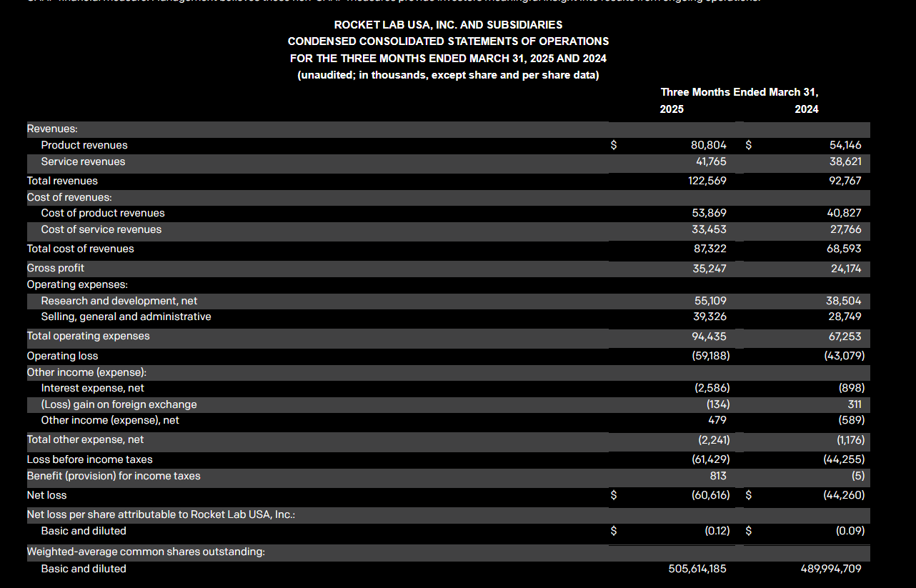Click the statement title Rocket Lab USA, Inc.
The height and width of the screenshot is (588, 916).
coord(448,25)
